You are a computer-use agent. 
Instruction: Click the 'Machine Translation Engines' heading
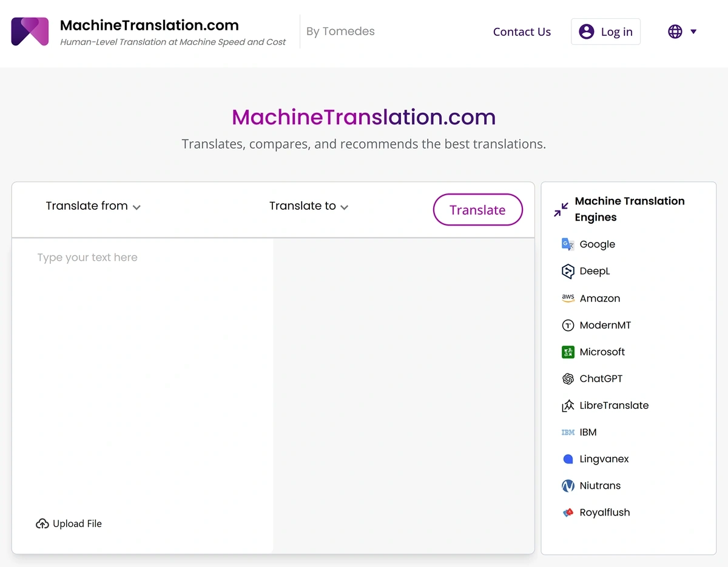(x=630, y=209)
